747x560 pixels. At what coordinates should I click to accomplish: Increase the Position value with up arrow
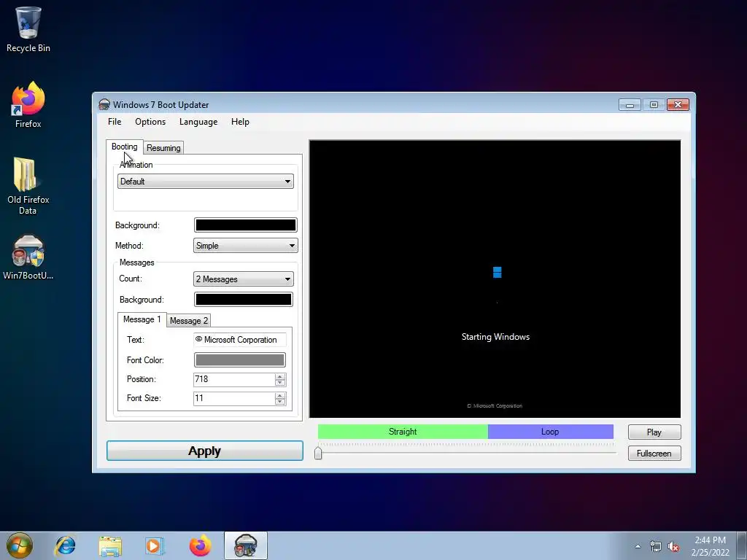click(280, 376)
